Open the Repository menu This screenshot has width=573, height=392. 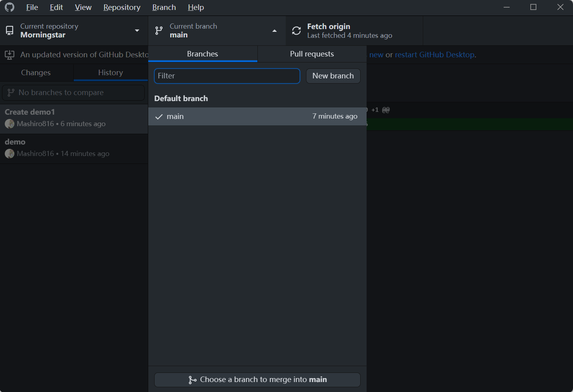pos(122,7)
